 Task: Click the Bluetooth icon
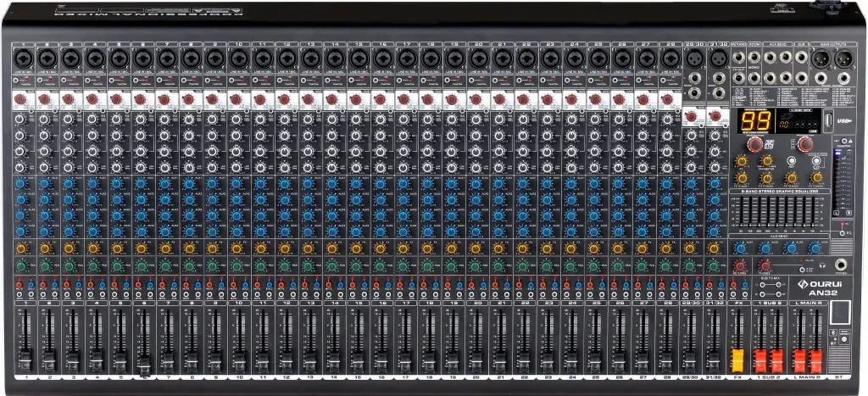(832, 332)
